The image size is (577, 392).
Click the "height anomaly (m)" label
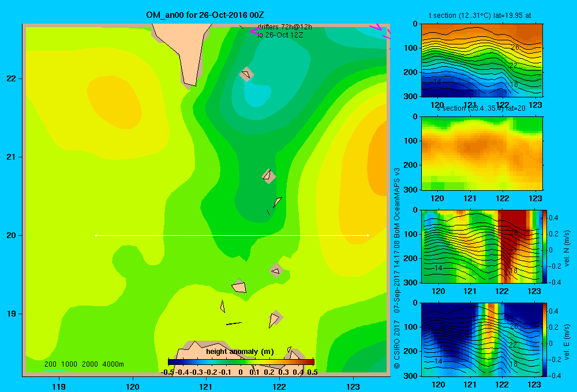[x=240, y=352]
